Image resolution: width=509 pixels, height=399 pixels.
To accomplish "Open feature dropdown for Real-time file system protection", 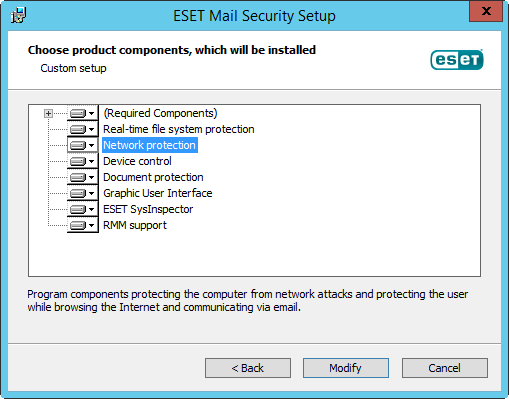I will point(83,129).
